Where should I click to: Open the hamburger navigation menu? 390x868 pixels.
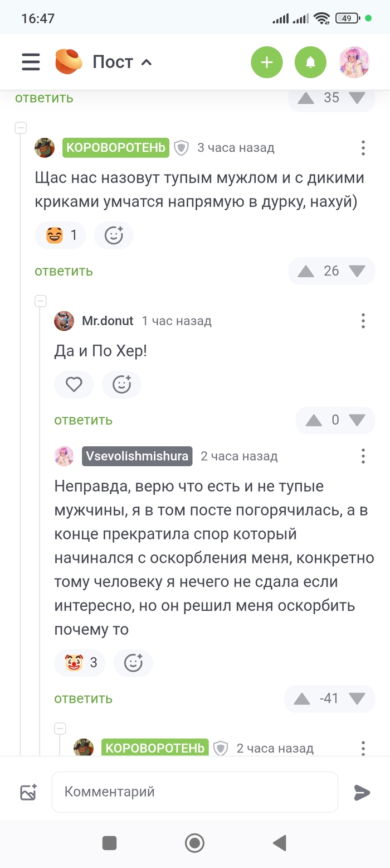coord(31,62)
